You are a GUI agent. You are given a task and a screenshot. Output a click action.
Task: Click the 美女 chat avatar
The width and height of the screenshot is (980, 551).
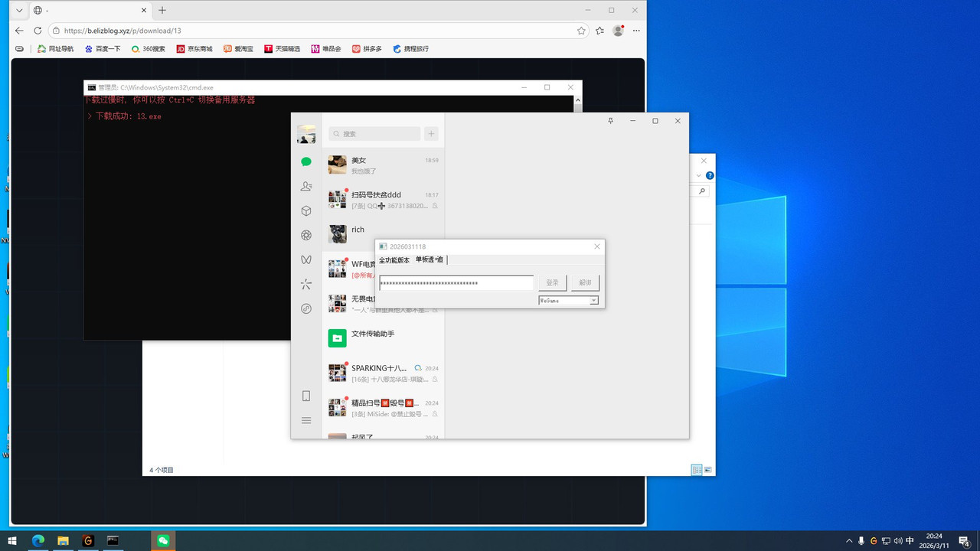(x=337, y=165)
